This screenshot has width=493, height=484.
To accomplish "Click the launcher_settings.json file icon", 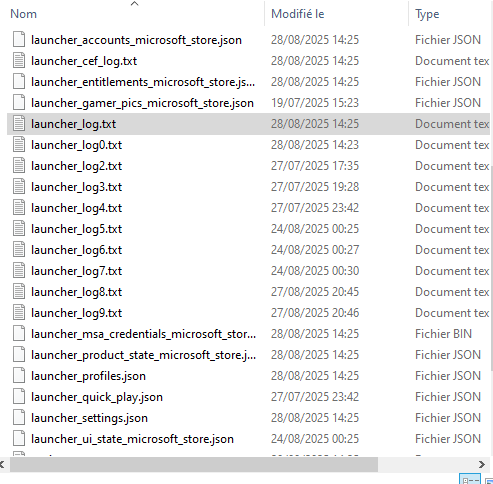I will pos(19,418).
